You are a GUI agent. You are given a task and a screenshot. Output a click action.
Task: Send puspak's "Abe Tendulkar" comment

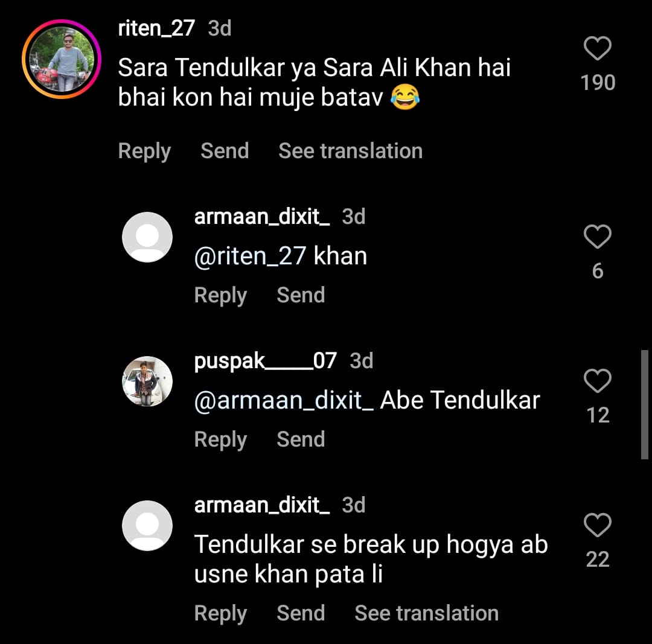(x=301, y=439)
